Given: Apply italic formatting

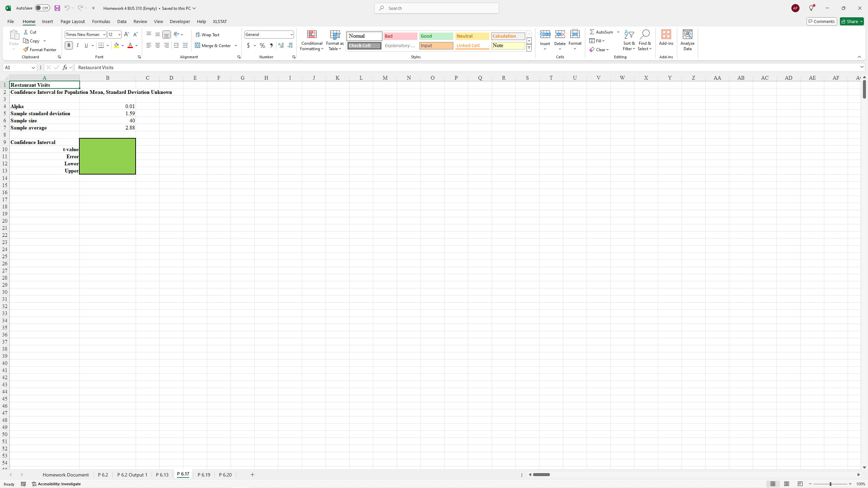Looking at the screenshot, I should (x=77, y=45).
